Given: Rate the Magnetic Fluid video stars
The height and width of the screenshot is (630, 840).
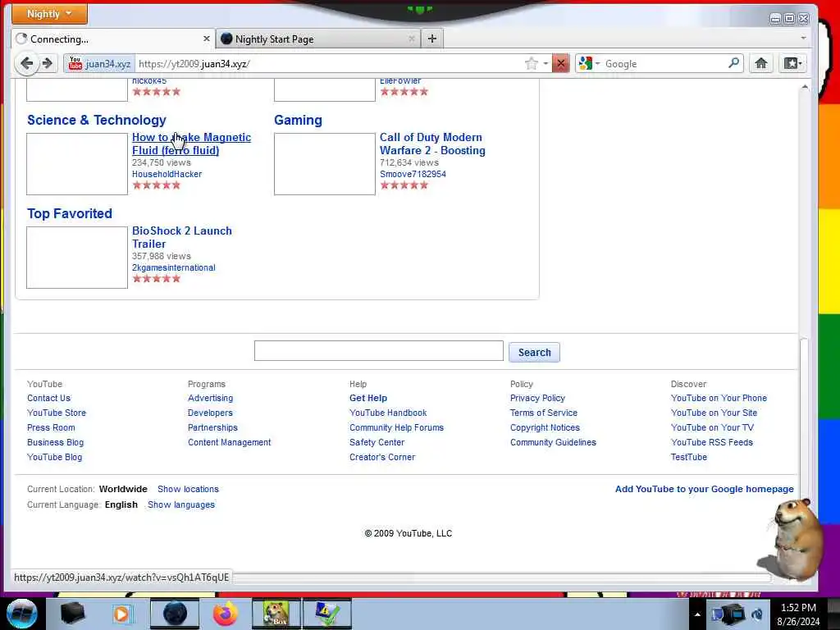Looking at the screenshot, I should (157, 185).
